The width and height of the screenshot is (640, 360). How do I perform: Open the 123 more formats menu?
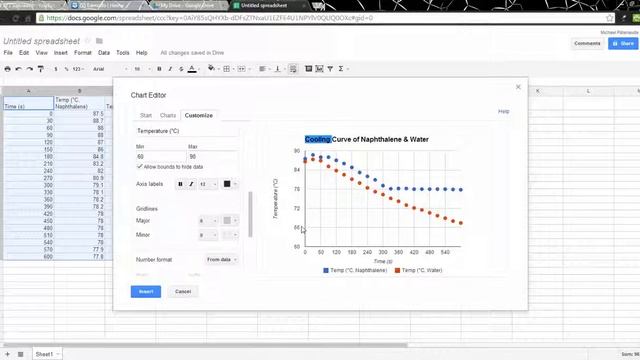[x=78, y=69]
